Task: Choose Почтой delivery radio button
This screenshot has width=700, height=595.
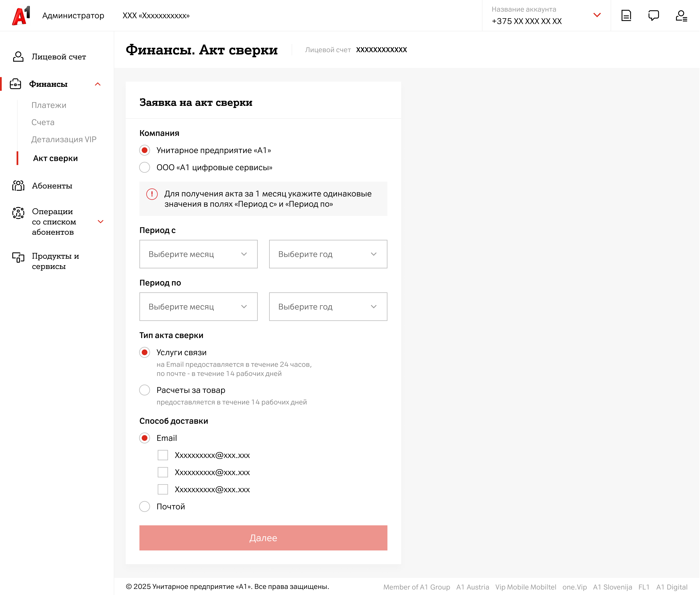Action: click(144, 506)
